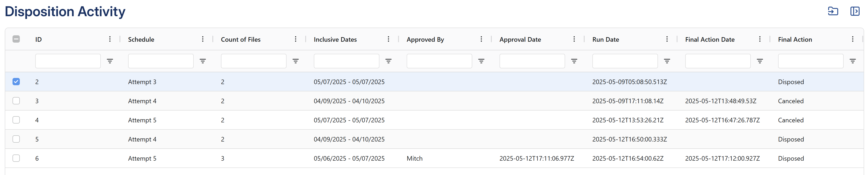
Task: Toggle the select-all header checkbox
Action: point(16,39)
